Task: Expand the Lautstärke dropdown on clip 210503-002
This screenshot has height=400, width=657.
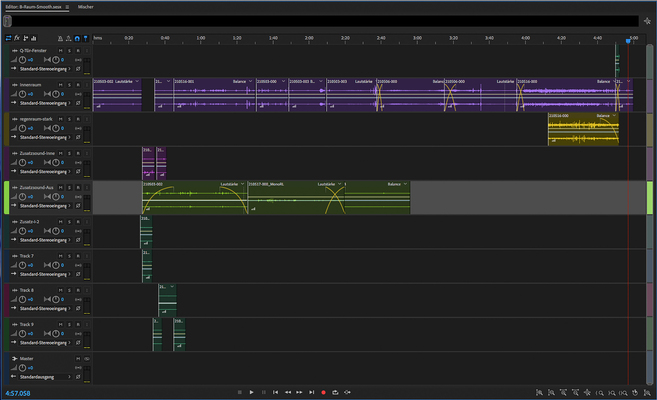Action: tap(139, 81)
